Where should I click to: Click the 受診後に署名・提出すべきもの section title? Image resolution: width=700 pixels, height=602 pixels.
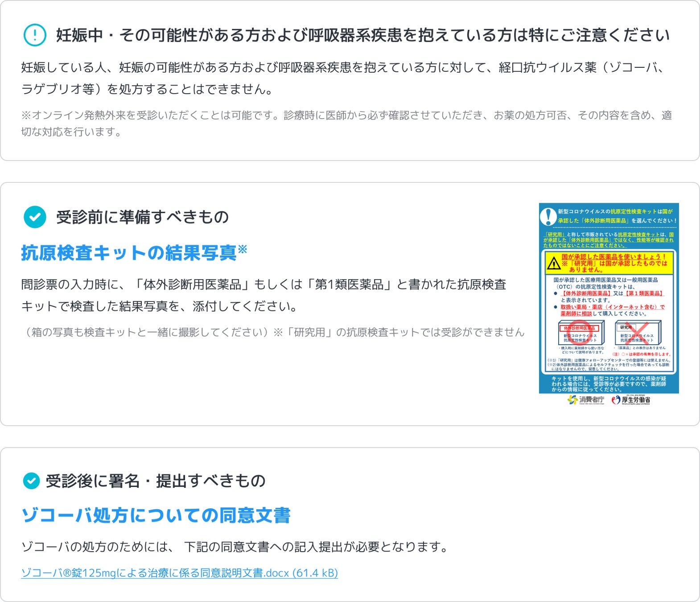pos(156,481)
